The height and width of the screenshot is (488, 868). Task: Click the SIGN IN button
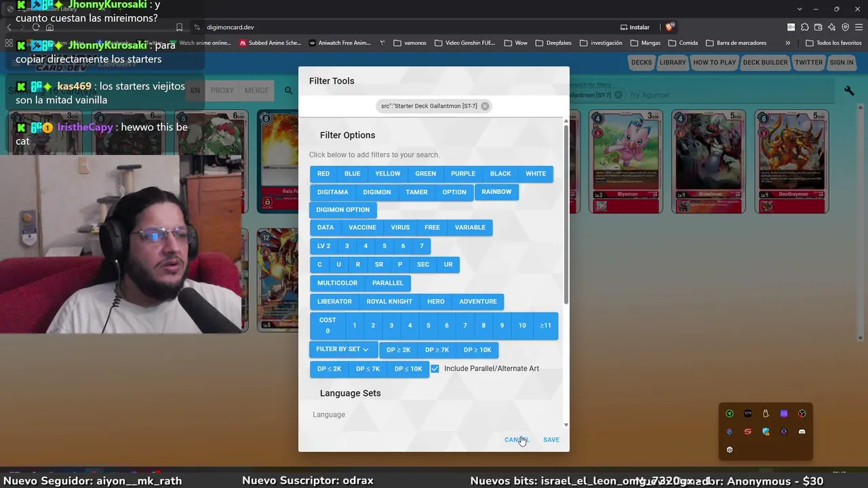point(842,62)
